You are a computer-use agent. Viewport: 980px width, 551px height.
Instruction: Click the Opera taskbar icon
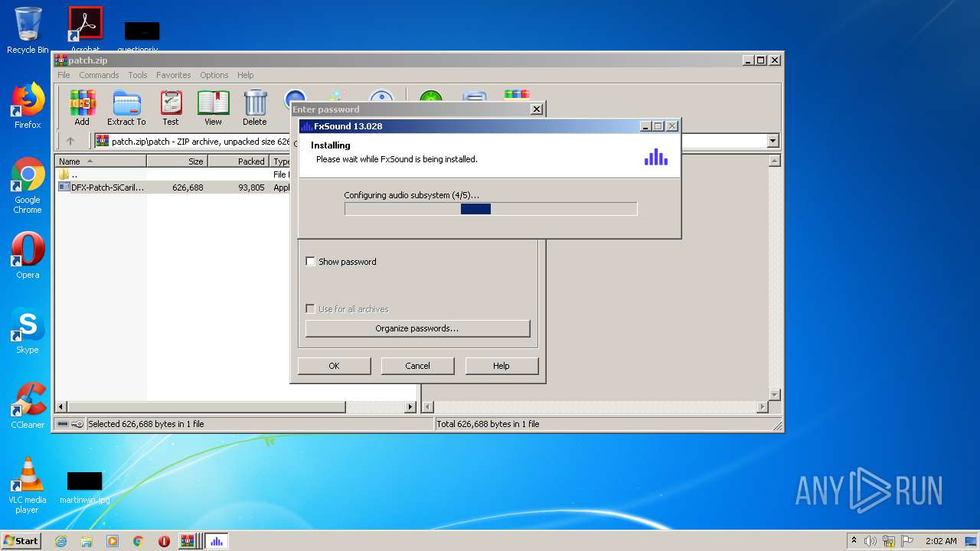coord(164,541)
